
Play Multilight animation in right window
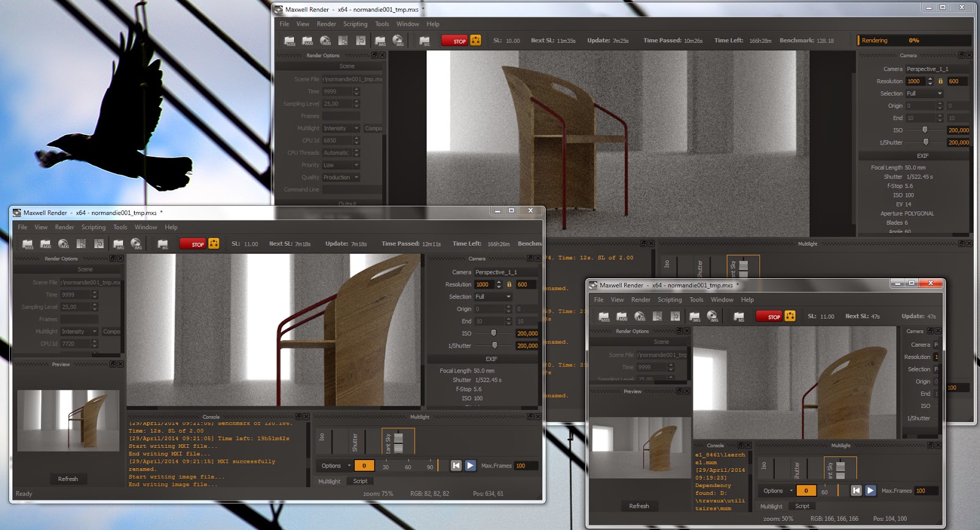(870, 491)
